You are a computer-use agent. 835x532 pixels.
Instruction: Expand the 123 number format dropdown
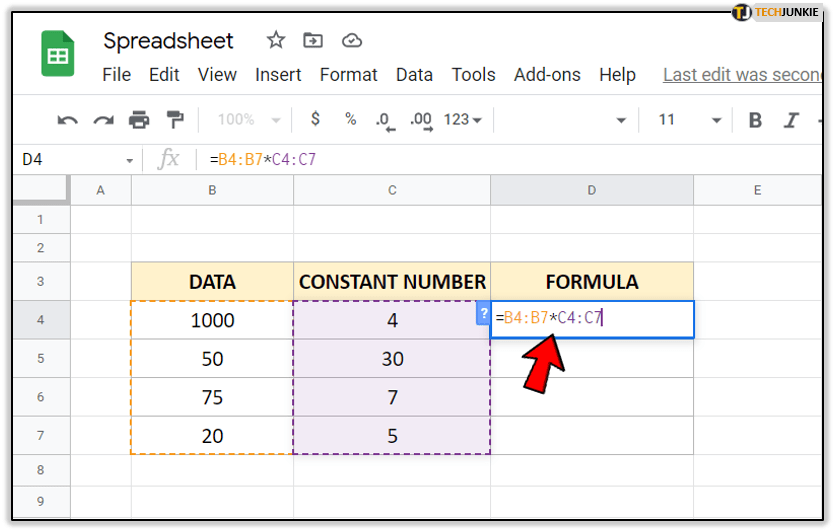462,120
